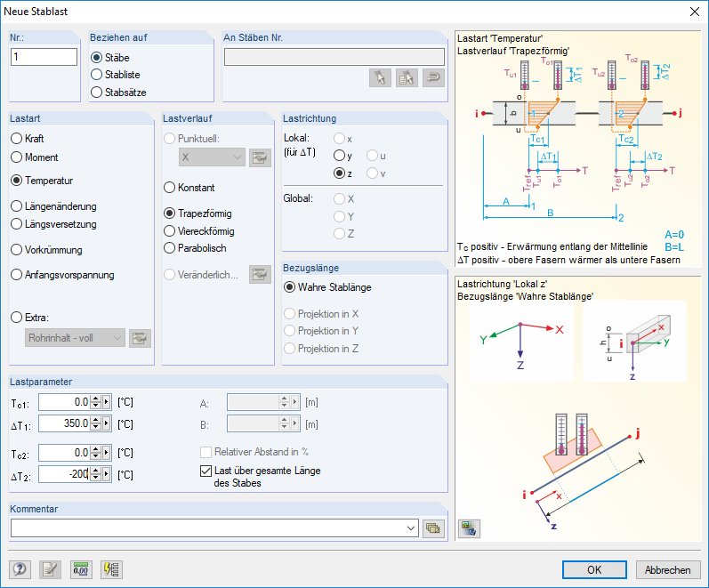This screenshot has width=709, height=588.
Task: Click the right arrow next to ΔT1 field
Action: (x=106, y=423)
